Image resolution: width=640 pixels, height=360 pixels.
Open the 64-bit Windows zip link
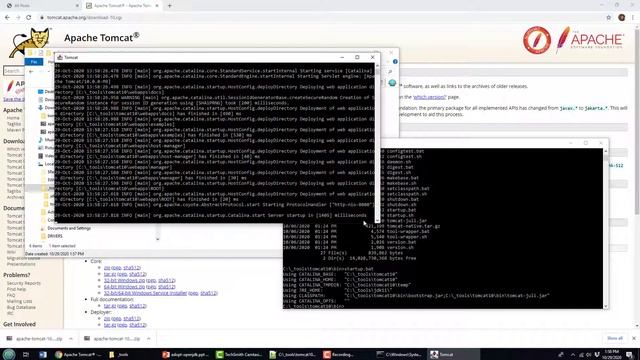tap(124, 287)
